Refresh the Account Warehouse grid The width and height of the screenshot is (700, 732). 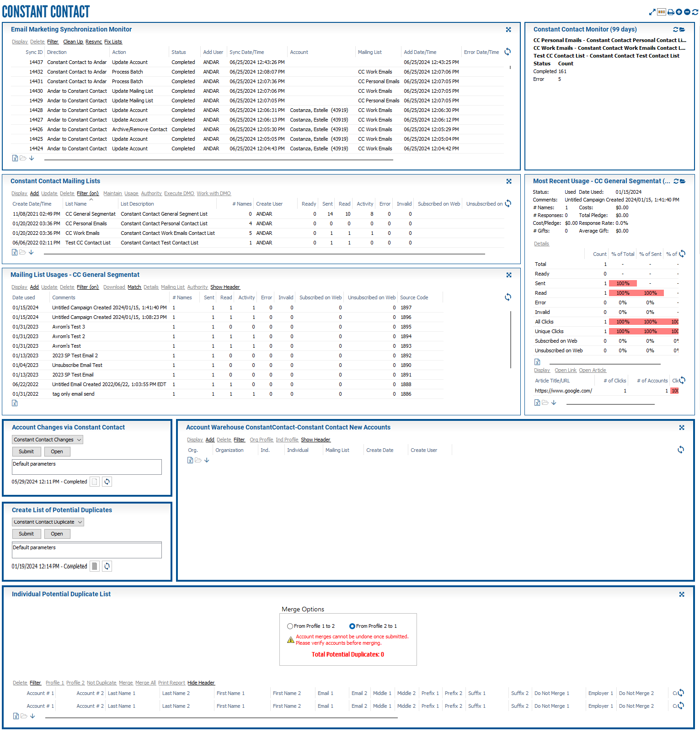pyautogui.click(x=681, y=450)
